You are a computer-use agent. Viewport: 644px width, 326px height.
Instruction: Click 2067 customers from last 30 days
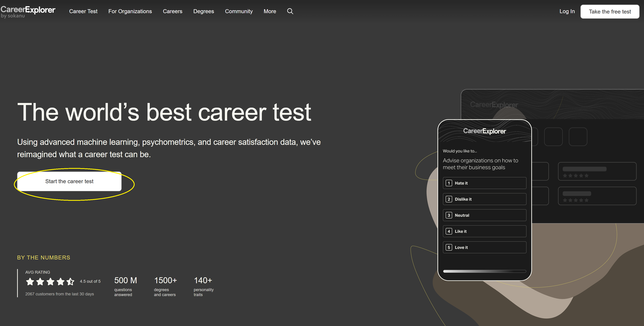pos(59,294)
